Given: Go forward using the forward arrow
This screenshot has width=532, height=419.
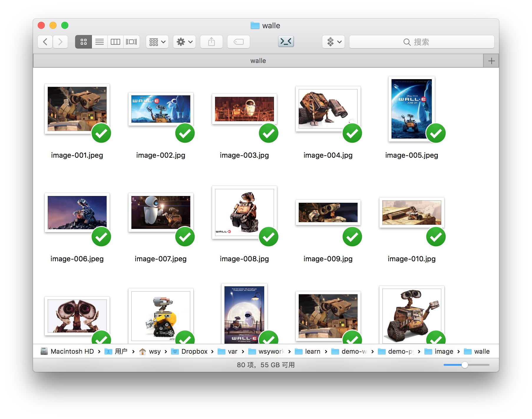Looking at the screenshot, I should tap(60, 42).
